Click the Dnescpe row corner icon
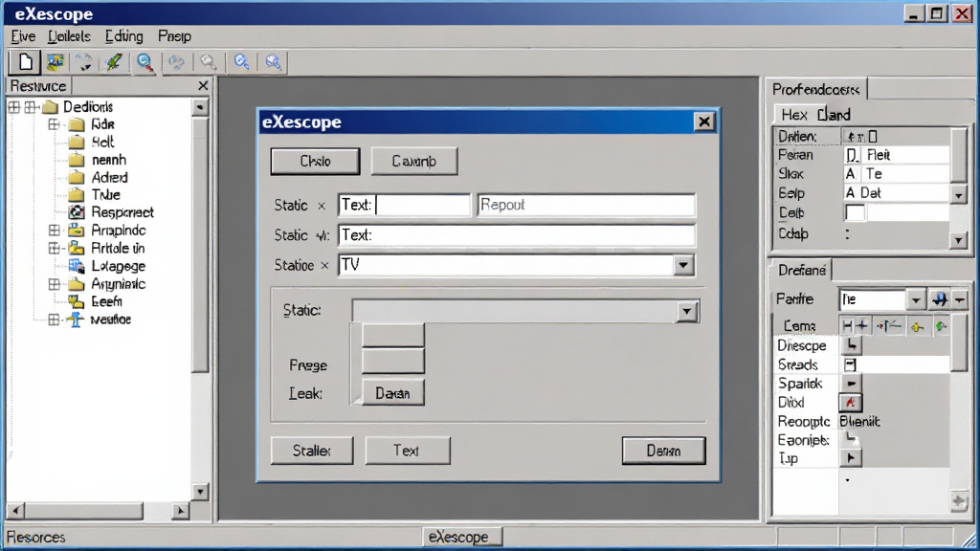 (x=851, y=344)
